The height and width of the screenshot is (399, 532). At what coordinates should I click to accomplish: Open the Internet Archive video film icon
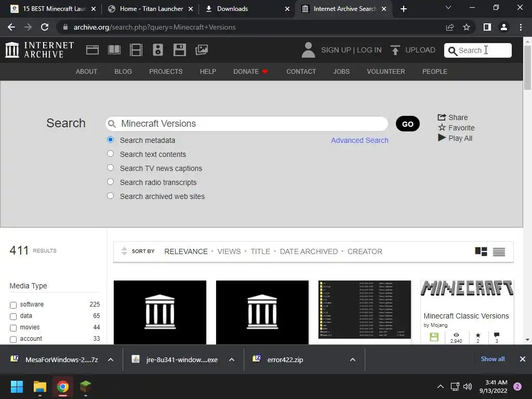click(x=136, y=50)
